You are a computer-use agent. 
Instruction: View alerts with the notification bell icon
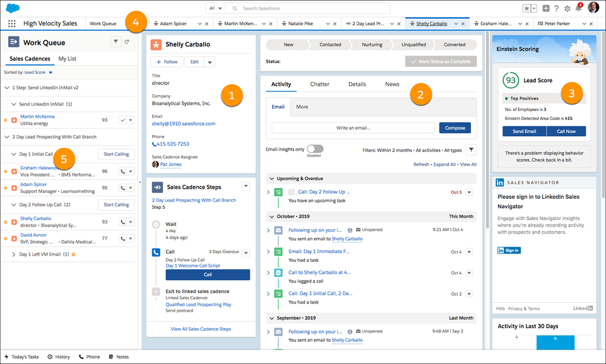pyautogui.click(x=579, y=8)
